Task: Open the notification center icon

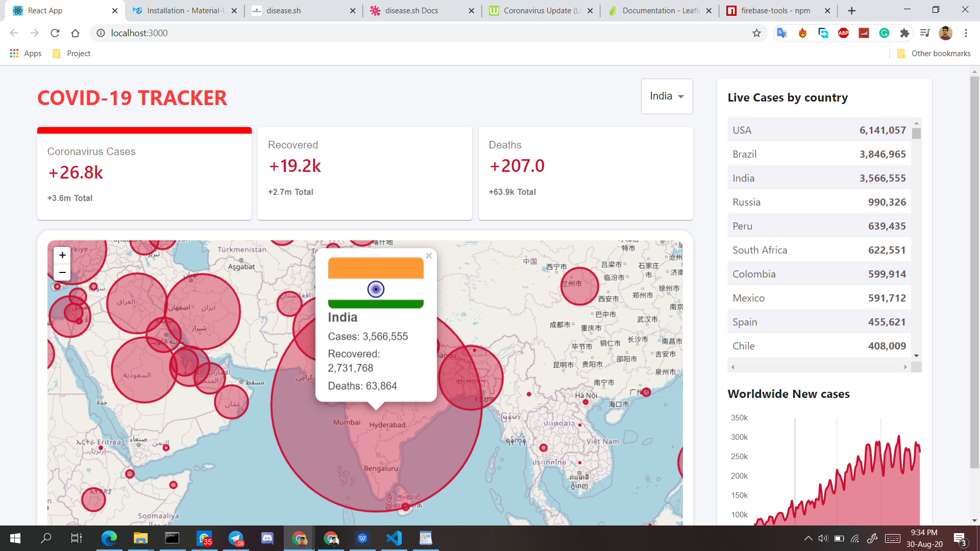Action: tap(960, 538)
